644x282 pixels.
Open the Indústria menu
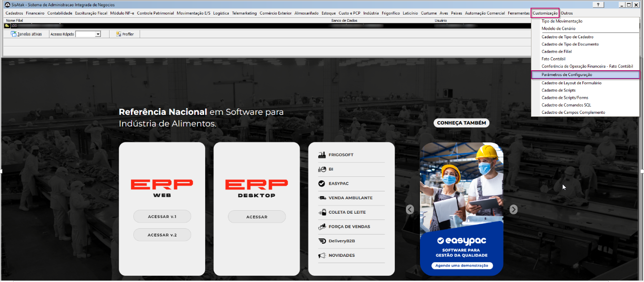[371, 13]
